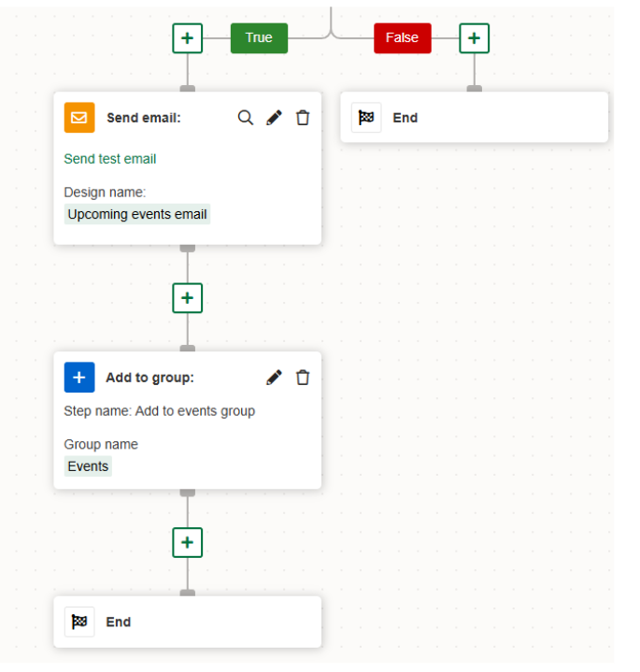Add a step on the False branch

[x=475, y=38]
